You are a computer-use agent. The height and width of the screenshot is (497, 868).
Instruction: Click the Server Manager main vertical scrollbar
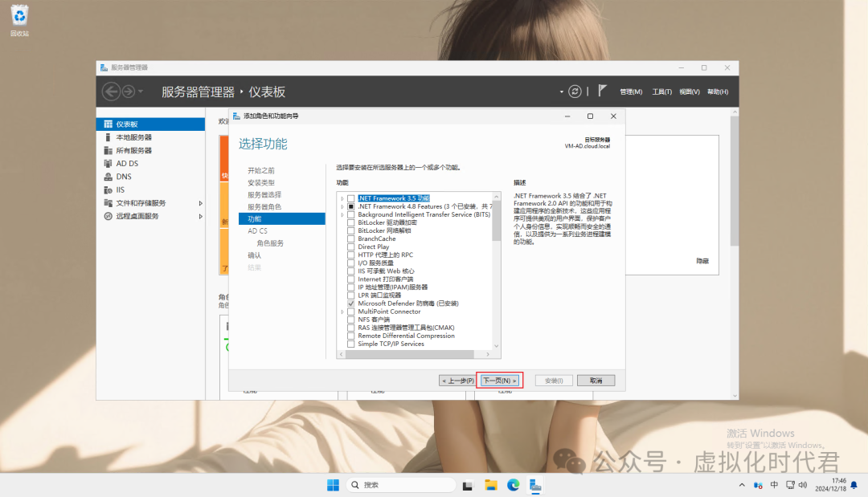(x=735, y=181)
